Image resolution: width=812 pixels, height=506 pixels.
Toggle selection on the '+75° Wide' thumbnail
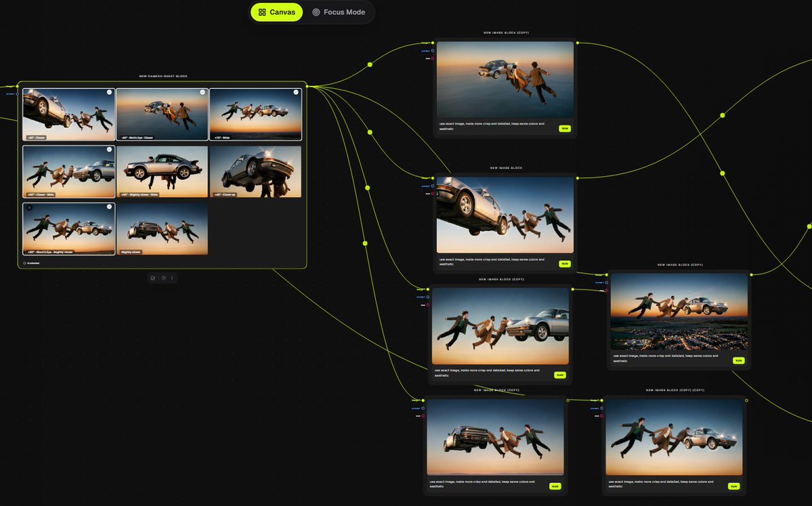(295, 91)
